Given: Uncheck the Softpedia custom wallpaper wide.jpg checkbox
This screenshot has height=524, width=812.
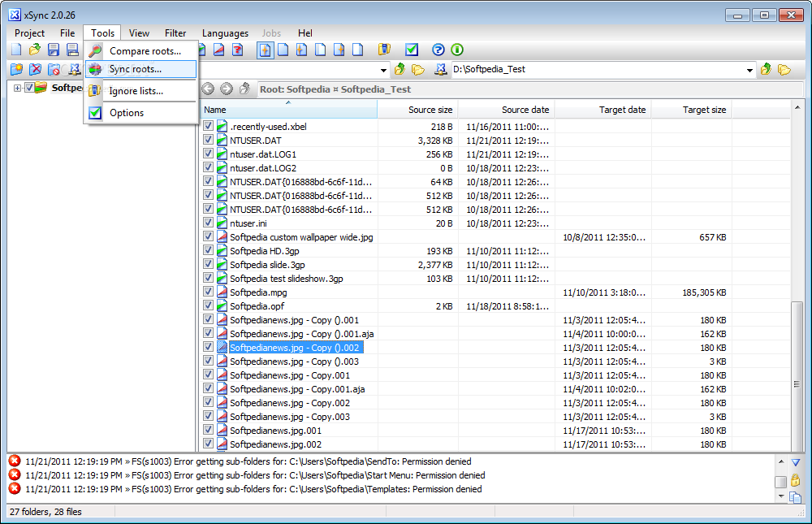Looking at the screenshot, I should [x=208, y=236].
